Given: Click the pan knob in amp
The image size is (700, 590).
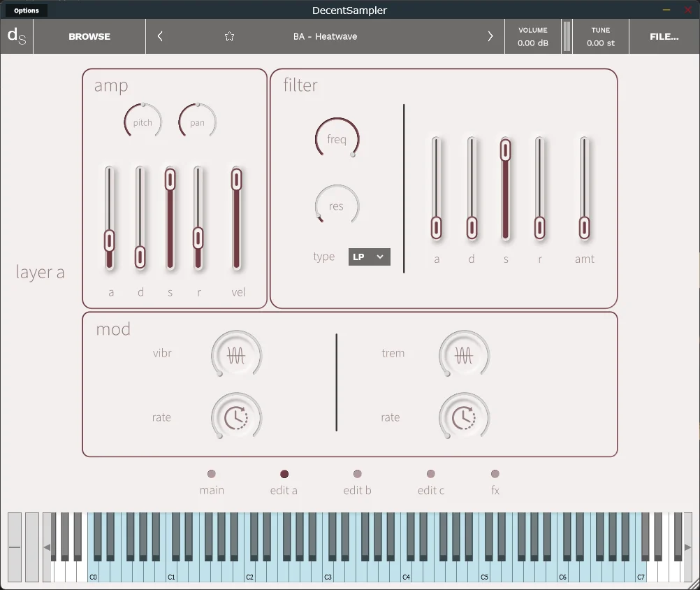Looking at the screenshot, I should click(197, 122).
